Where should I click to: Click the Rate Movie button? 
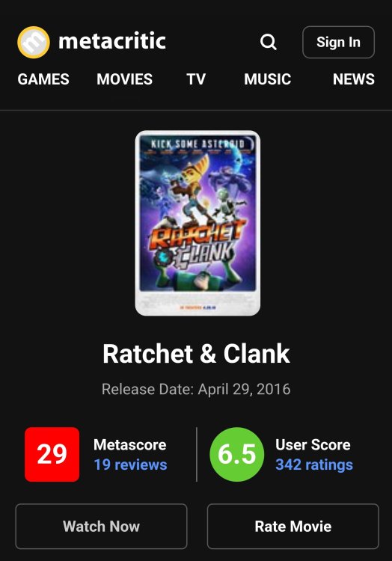click(293, 527)
